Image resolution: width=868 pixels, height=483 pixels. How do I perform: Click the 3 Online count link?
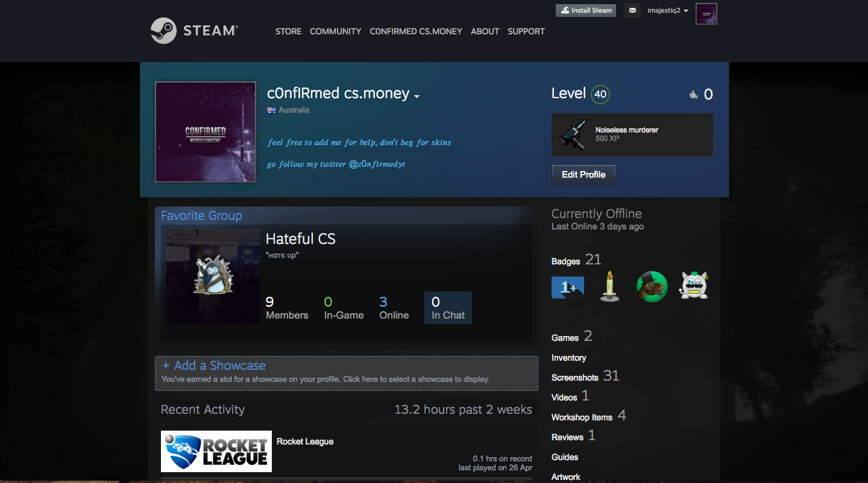394,308
